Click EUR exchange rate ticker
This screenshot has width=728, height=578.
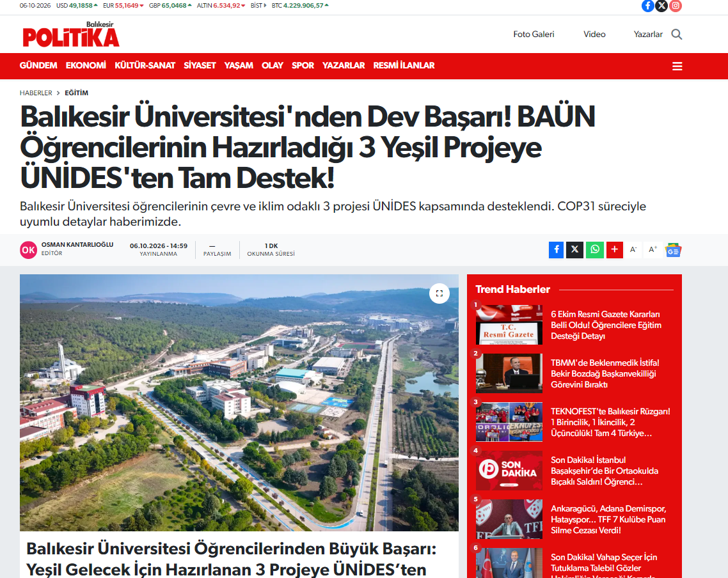click(x=123, y=6)
